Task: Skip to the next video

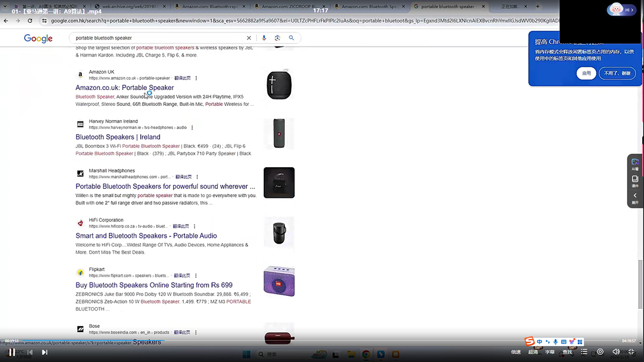Action: click(44, 352)
